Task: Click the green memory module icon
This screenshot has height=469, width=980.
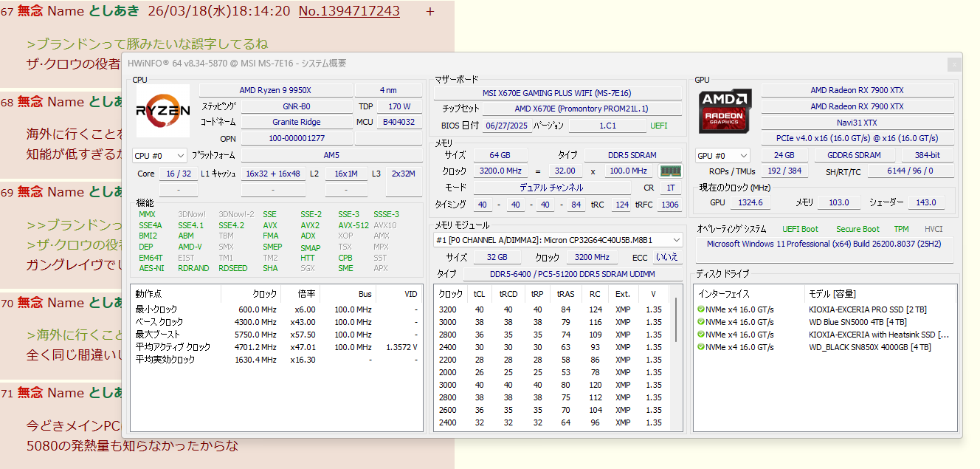Action: (669, 171)
